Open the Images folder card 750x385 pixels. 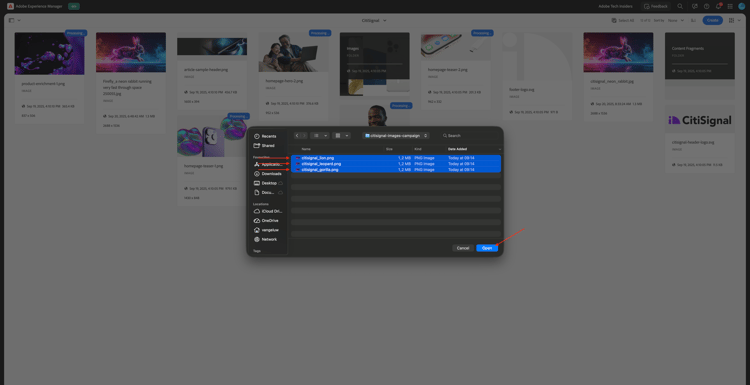(375, 64)
